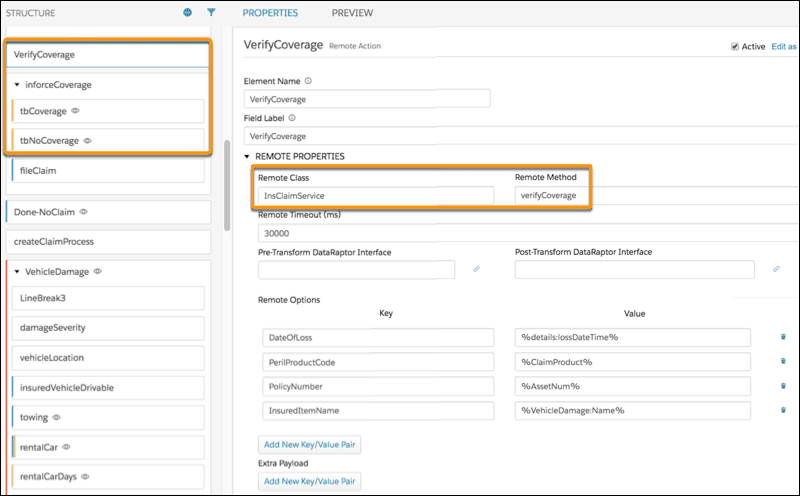Toggle eye icon on rentalCarDays element
This screenshot has width=800, height=496.
[x=85, y=477]
